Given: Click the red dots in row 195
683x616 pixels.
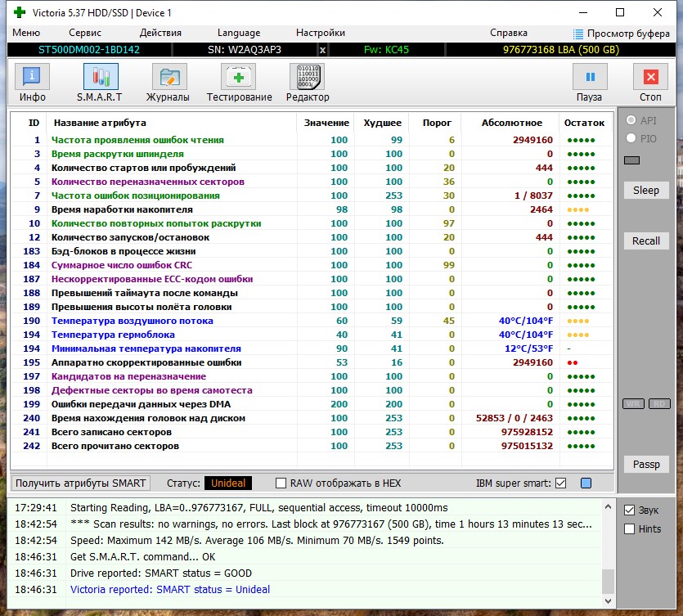Looking at the screenshot, I should [573, 363].
